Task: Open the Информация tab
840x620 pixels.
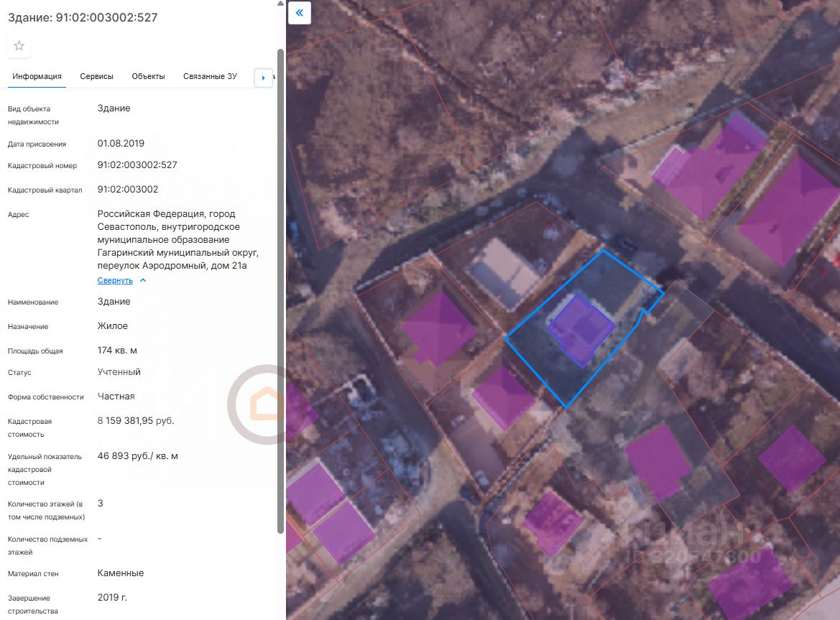Action: (37, 77)
